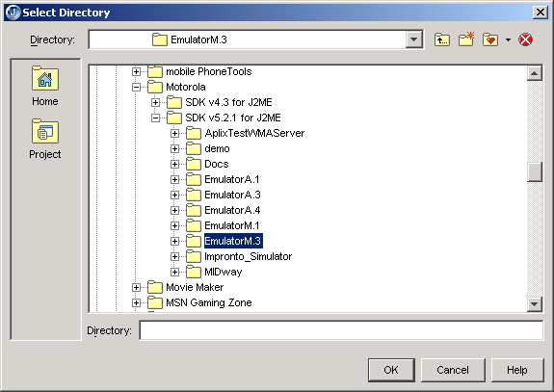Expand the EmulatorM.3 folder node
Image resolution: width=554 pixels, height=392 pixels.
click(174, 241)
